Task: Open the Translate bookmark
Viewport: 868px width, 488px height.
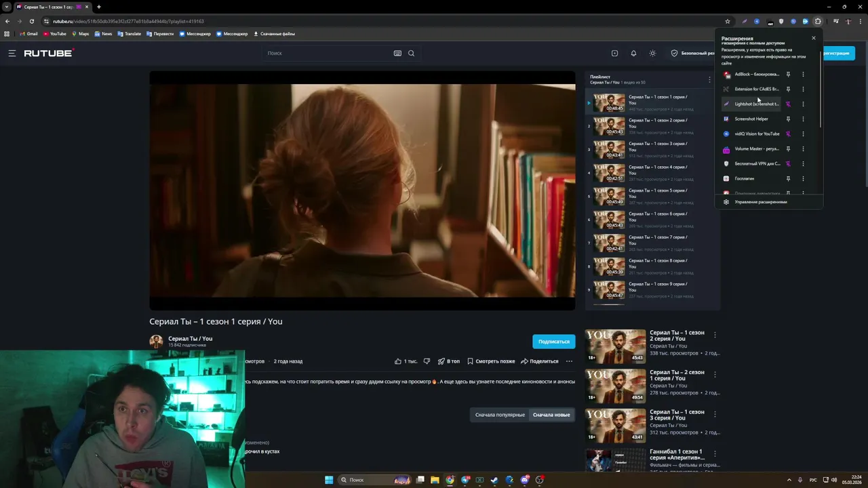Action: click(129, 34)
